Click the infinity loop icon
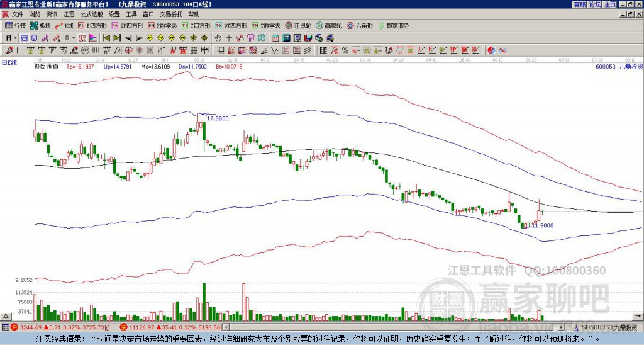 [x=502, y=50]
